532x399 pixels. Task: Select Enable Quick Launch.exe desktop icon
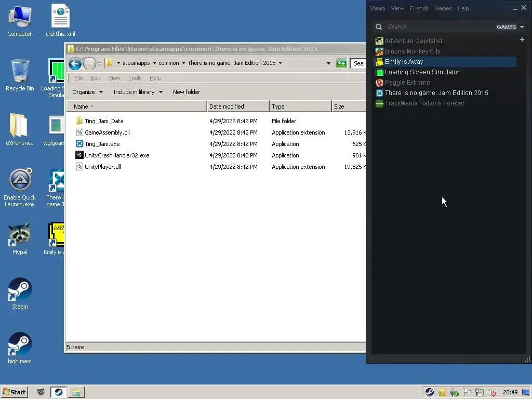pos(20,187)
